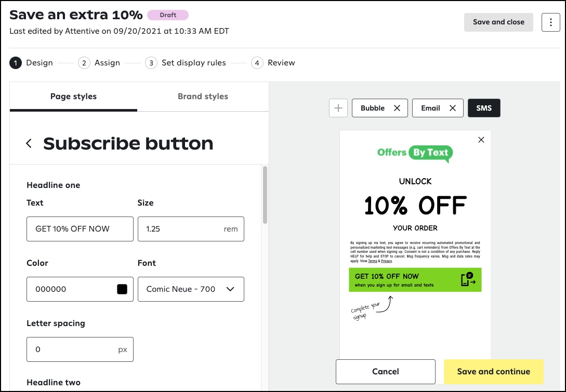566x392 pixels.
Task: Go back using the Subscribe button chevron
Action: click(x=29, y=143)
